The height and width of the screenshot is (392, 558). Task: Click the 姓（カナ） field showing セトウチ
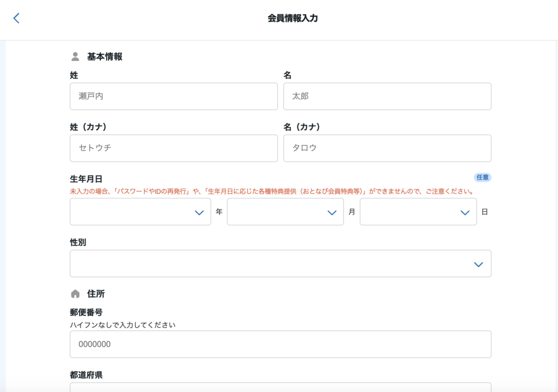click(x=173, y=148)
